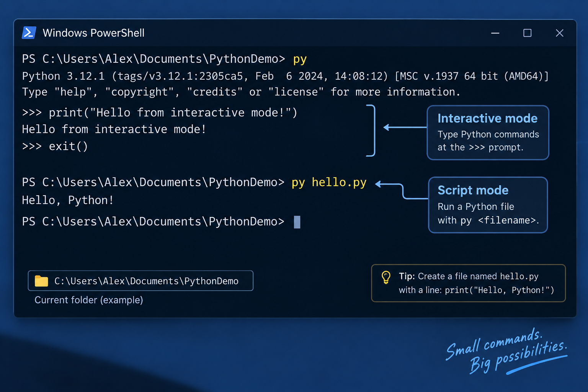The width and height of the screenshot is (588, 392).
Task: Click the C:\Users\Alex\Documents\PythonDemo folder path box
Action: pyautogui.click(x=140, y=281)
